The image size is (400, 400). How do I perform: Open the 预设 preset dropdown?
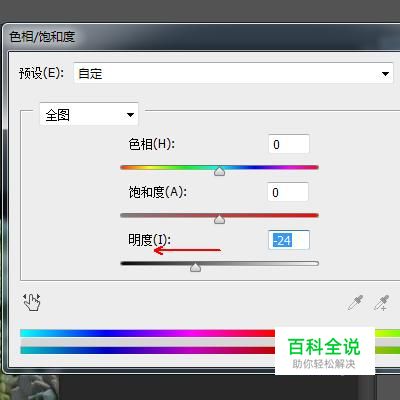tap(233, 73)
